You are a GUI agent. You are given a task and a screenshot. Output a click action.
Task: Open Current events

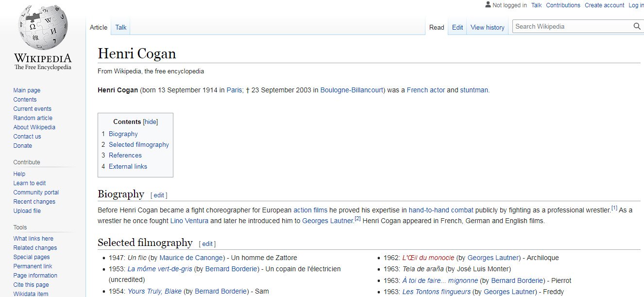pos(32,109)
